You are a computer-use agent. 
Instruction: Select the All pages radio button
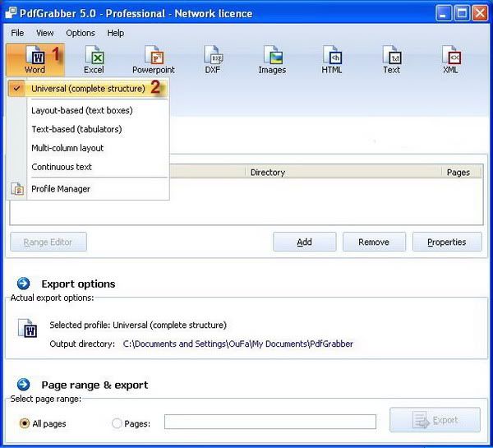pos(24,423)
